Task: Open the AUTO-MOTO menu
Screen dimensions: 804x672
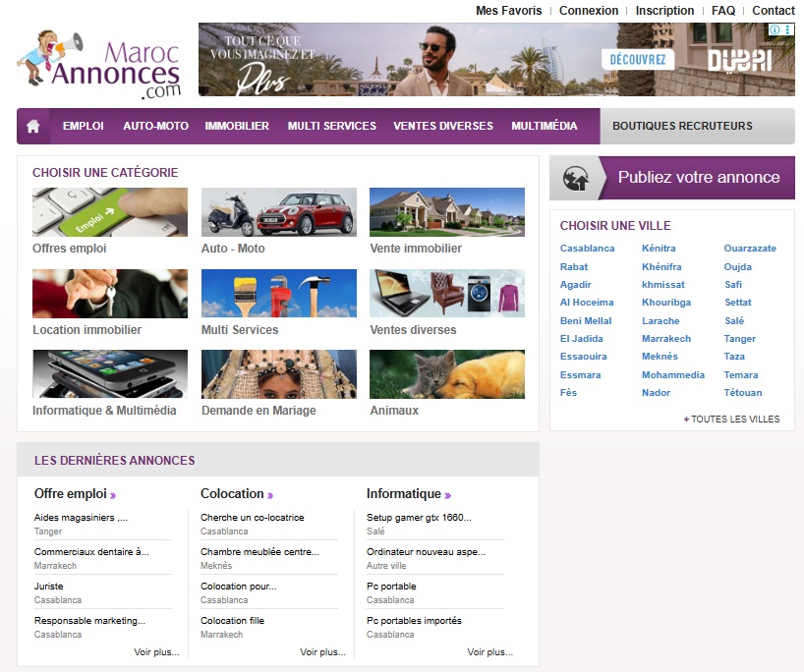Action: 156,126
